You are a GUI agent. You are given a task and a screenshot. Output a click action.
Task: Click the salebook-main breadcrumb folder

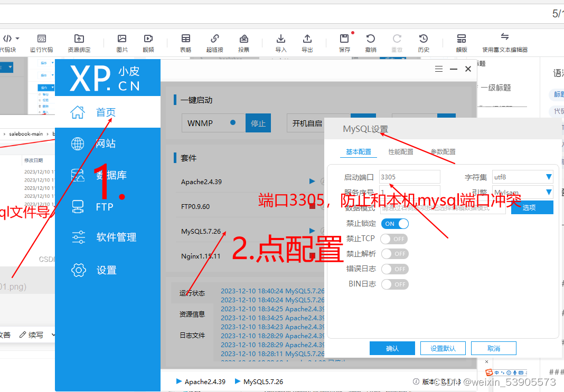pyautogui.click(x=26, y=133)
